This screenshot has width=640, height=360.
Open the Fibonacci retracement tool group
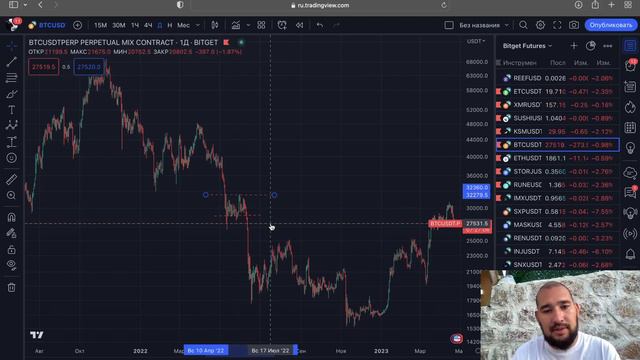pyautogui.click(x=11, y=78)
